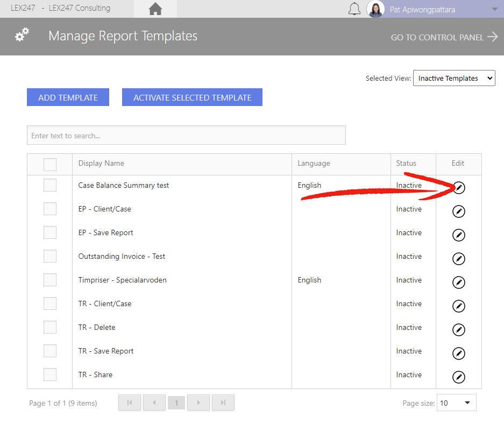
Task: Open the notifications bell
Action: point(354,9)
